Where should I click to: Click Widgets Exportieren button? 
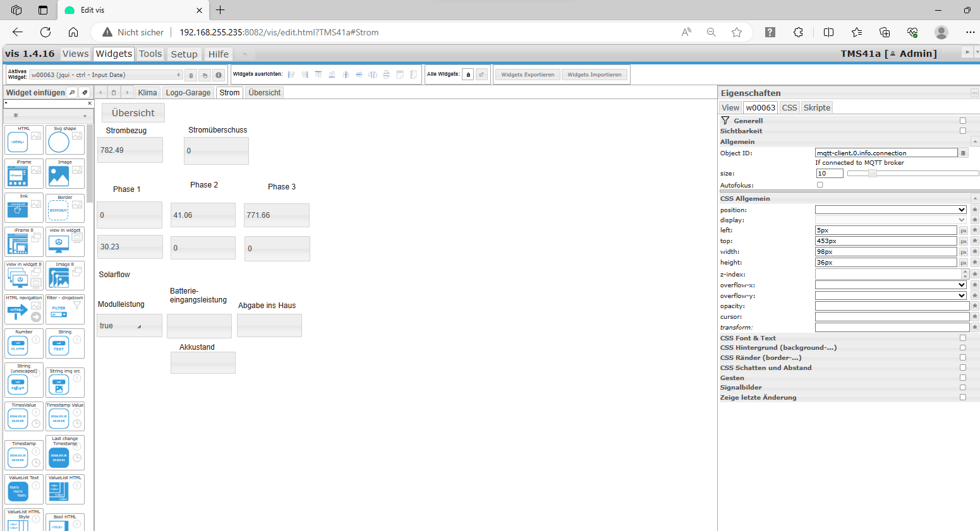pyautogui.click(x=528, y=75)
